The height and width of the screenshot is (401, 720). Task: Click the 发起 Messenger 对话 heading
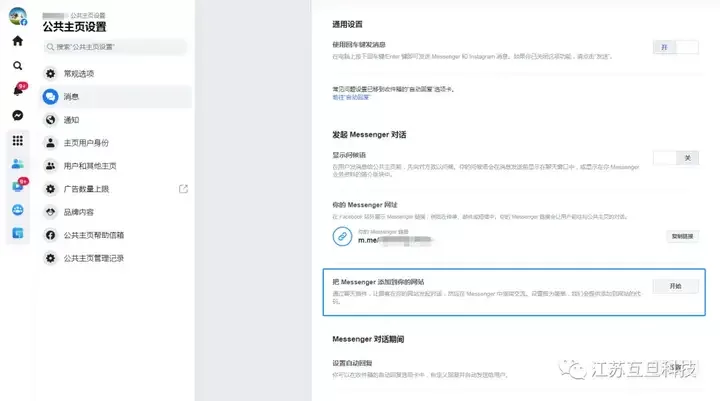point(369,135)
